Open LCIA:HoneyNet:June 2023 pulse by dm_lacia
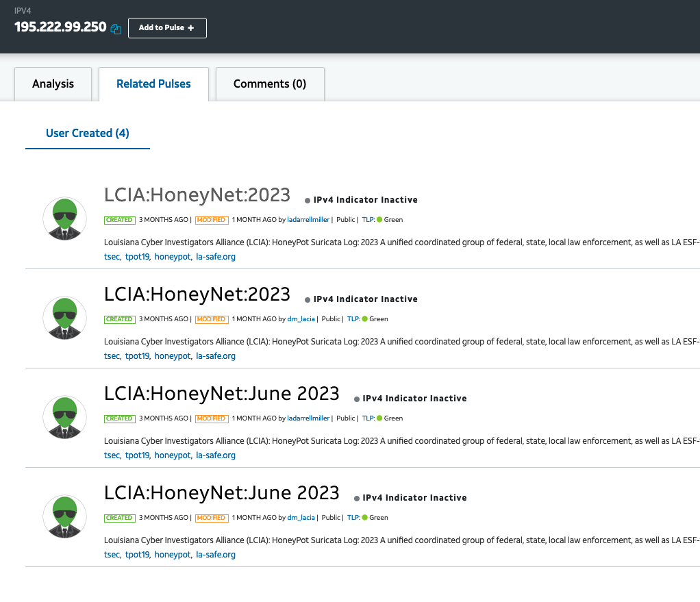The image size is (700, 602). click(222, 493)
